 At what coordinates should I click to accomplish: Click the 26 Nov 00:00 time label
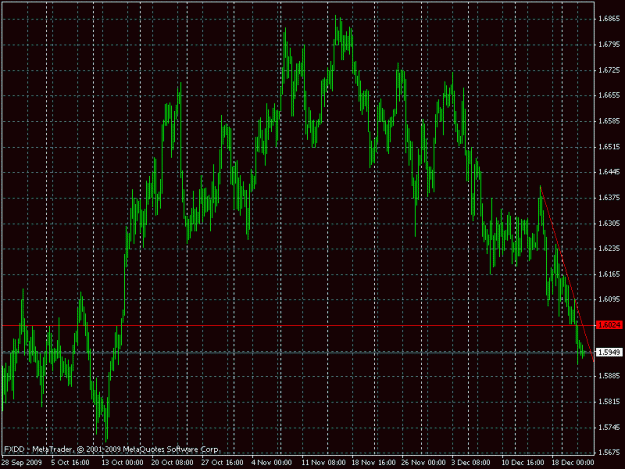[x=424, y=463]
